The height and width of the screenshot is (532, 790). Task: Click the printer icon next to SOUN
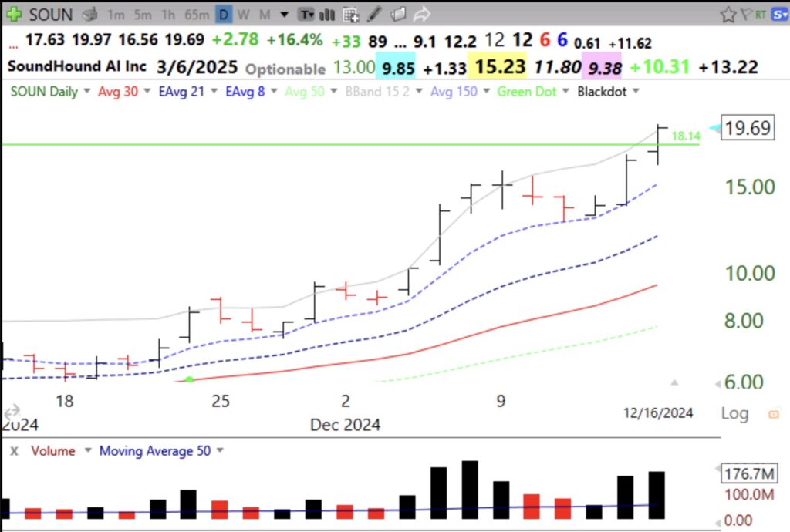89,14
